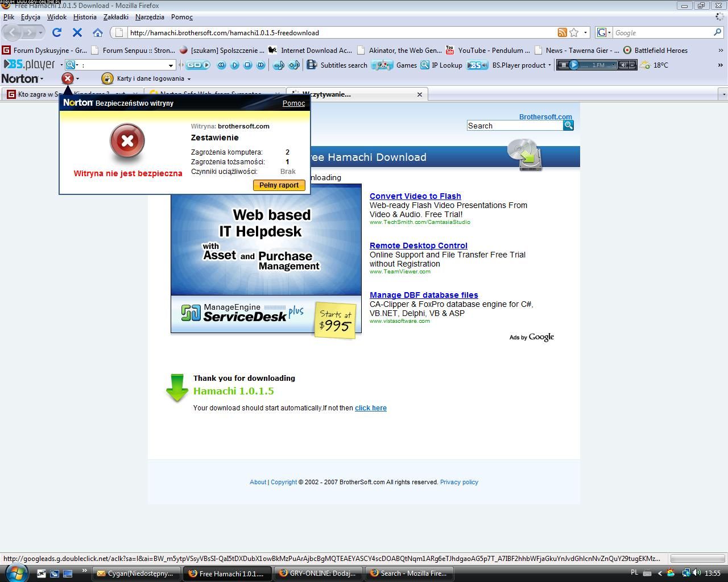728x582 pixels.
Task: Reload the page with the refresh icon
Action: click(56, 33)
